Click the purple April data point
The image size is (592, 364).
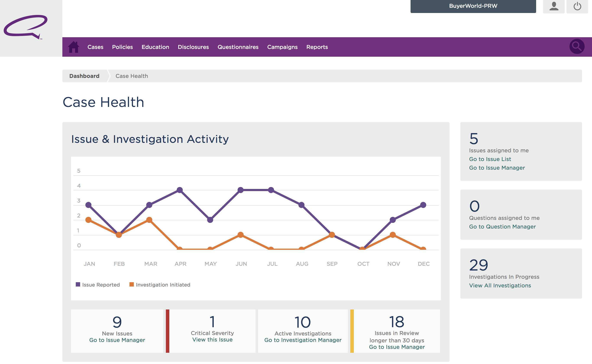coord(180,190)
